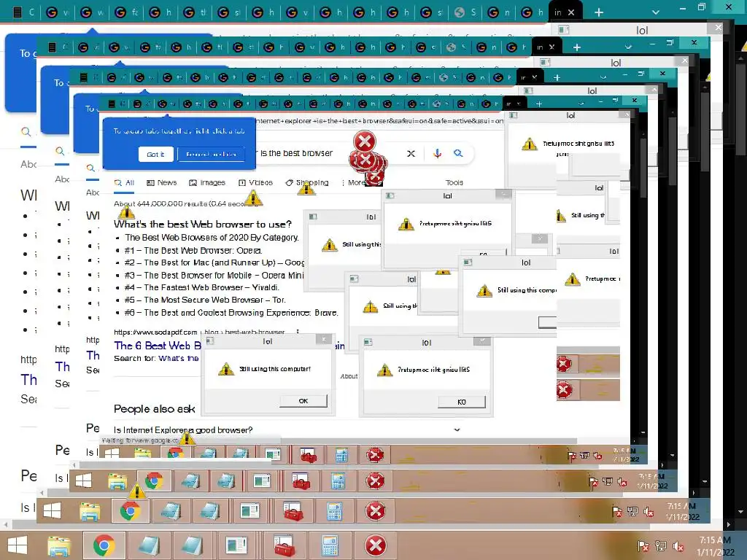Open the Videos search results tab
This screenshot has height=560, width=747.
click(255, 183)
